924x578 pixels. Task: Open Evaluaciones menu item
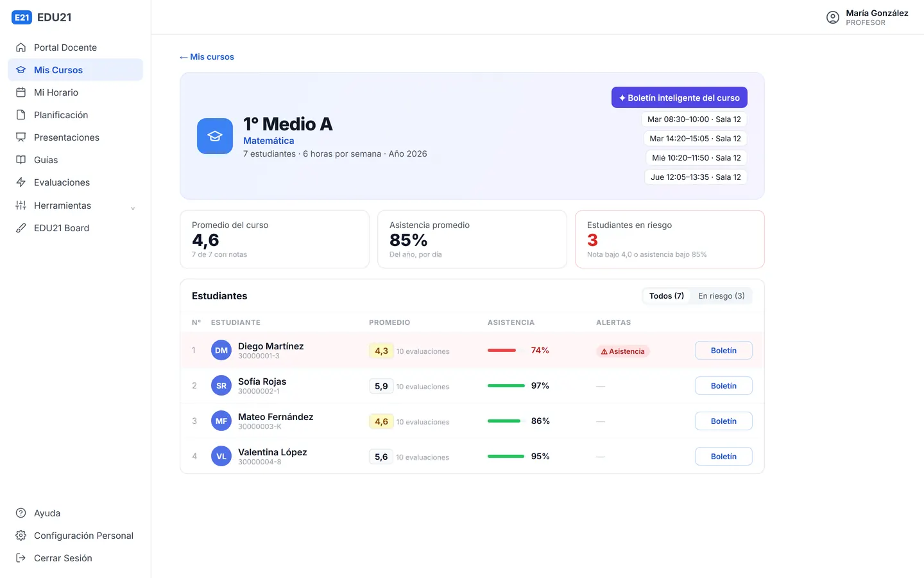(75, 182)
